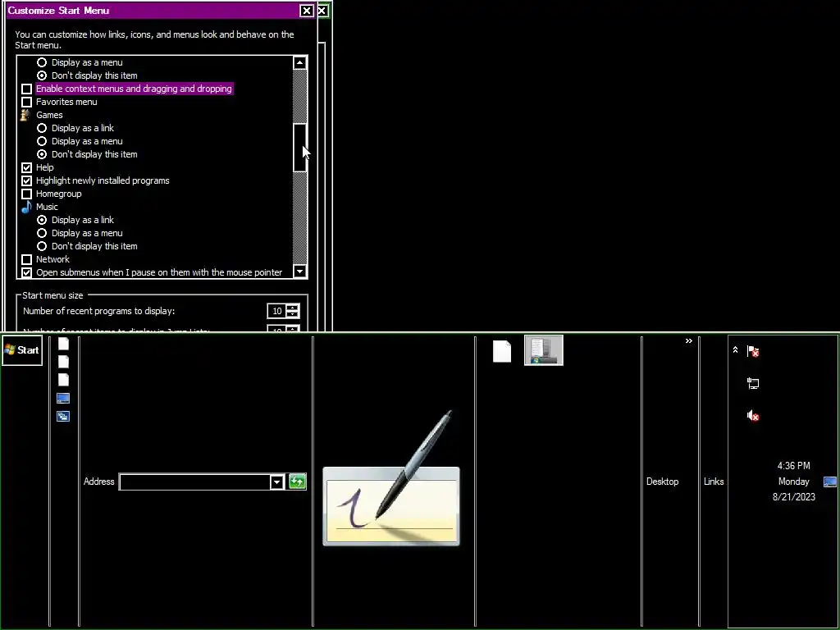Choose Games Don't display this item
The height and width of the screenshot is (630, 840).
point(42,154)
